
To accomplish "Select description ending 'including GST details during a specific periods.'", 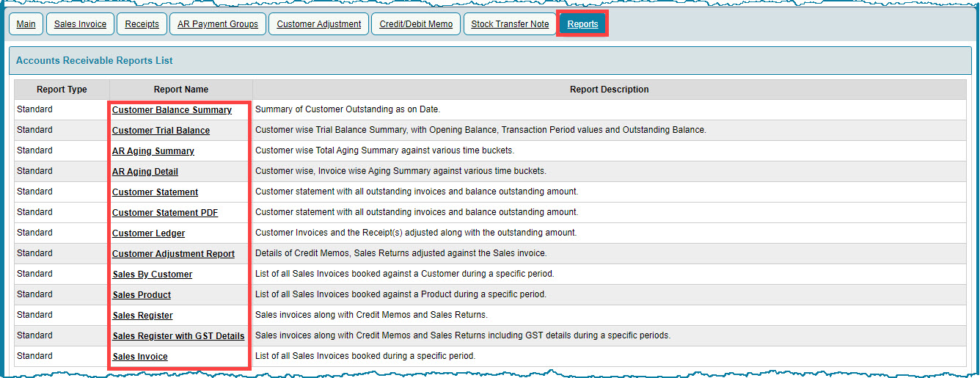I will pos(463,335).
